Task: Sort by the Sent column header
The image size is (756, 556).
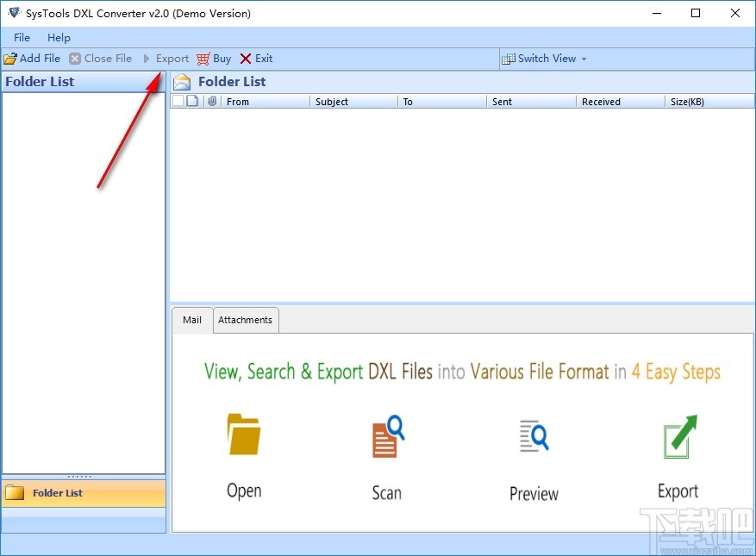Action: tap(531, 102)
